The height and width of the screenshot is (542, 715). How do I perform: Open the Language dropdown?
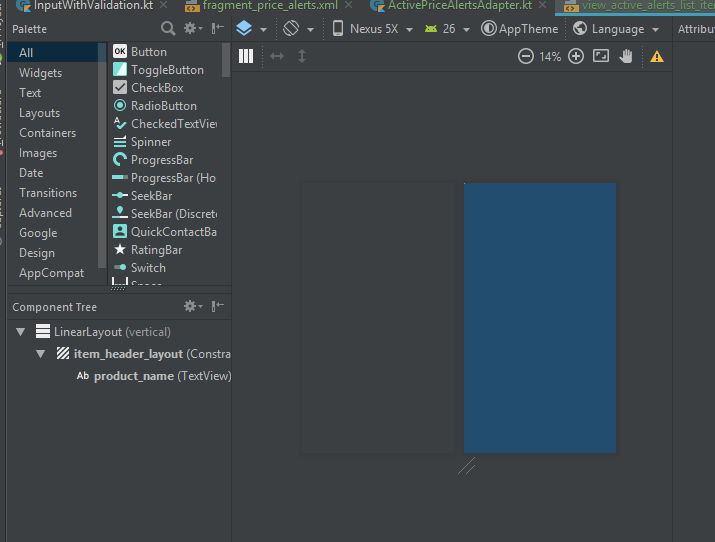point(617,29)
